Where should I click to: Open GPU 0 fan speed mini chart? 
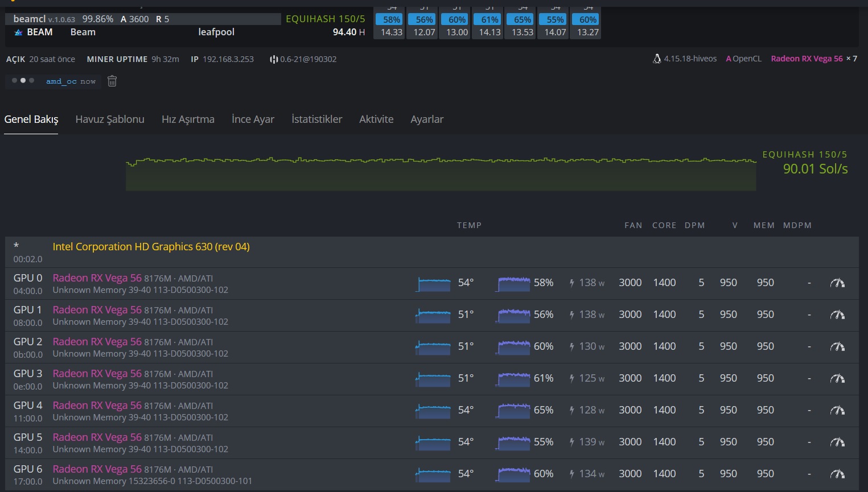pyautogui.click(x=513, y=283)
